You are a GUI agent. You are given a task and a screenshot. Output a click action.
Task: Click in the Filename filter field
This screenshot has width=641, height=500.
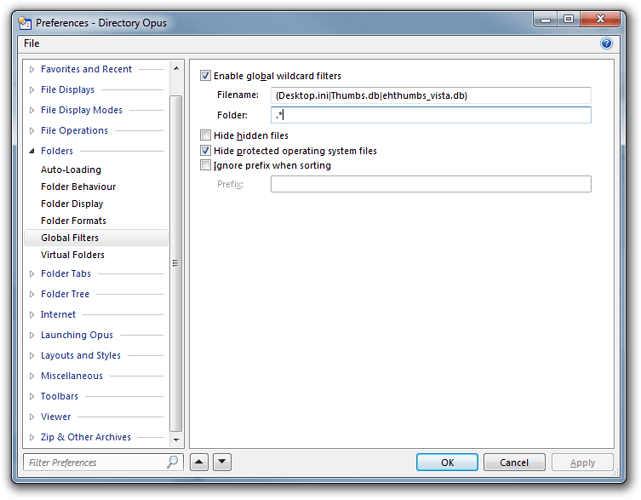431,95
